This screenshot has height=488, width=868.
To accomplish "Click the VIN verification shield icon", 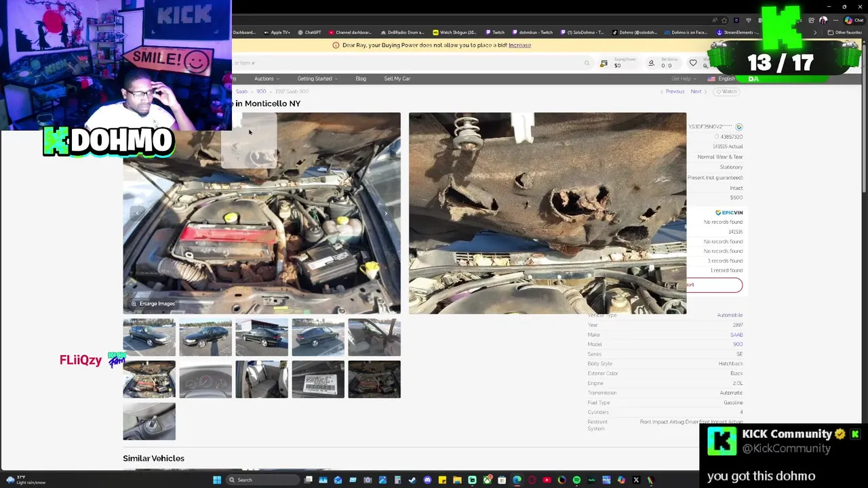I will click(739, 127).
